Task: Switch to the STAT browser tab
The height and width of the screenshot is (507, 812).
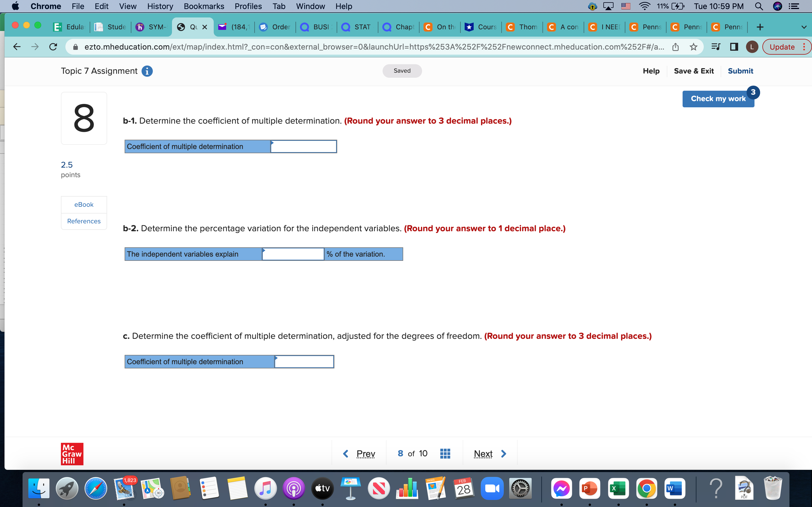Action: point(362,27)
